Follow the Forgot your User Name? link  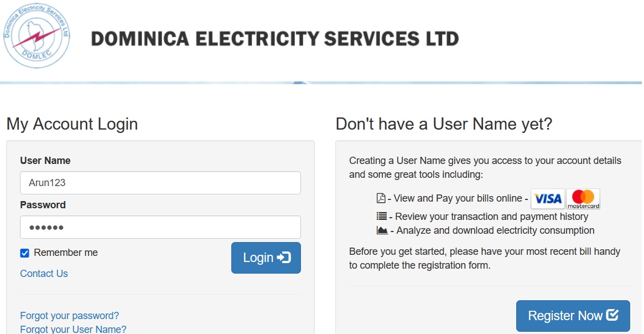pos(73,329)
